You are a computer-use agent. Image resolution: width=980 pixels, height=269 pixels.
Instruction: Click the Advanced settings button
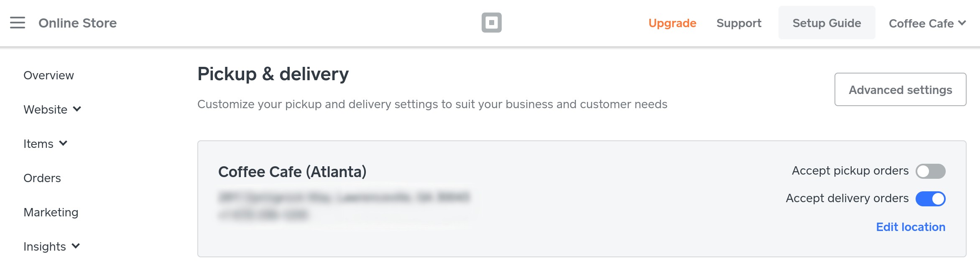(900, 89)
